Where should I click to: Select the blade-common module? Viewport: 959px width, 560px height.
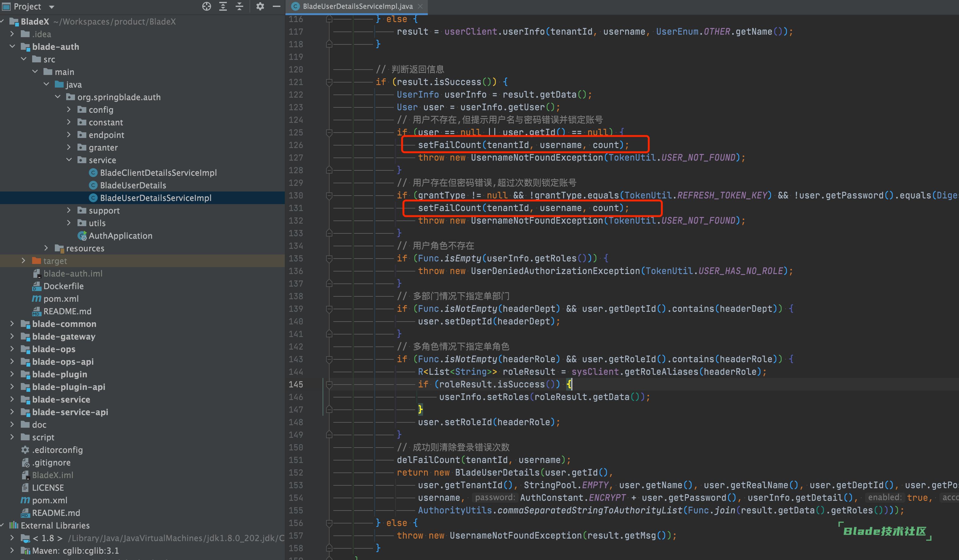tap(64, 324)
